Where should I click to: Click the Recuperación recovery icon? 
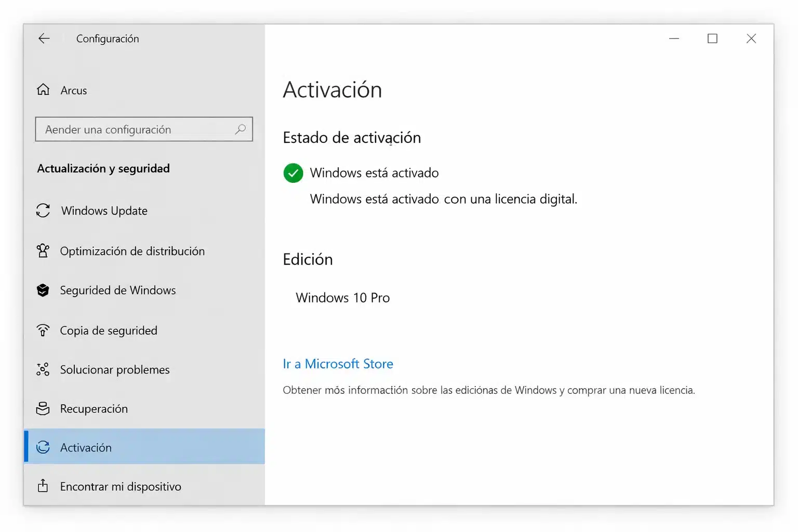click(x=44, y=409)
